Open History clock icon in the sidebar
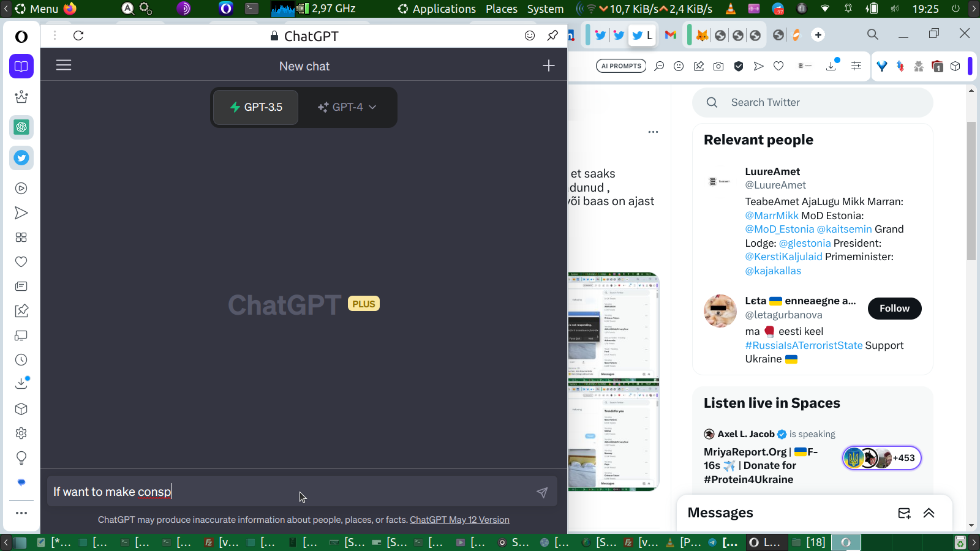 21,360
